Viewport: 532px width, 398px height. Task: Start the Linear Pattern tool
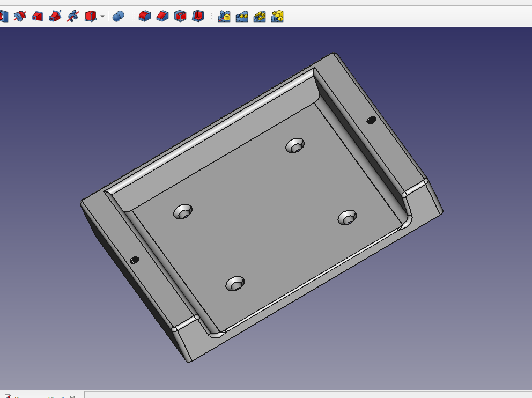[242, 17]
